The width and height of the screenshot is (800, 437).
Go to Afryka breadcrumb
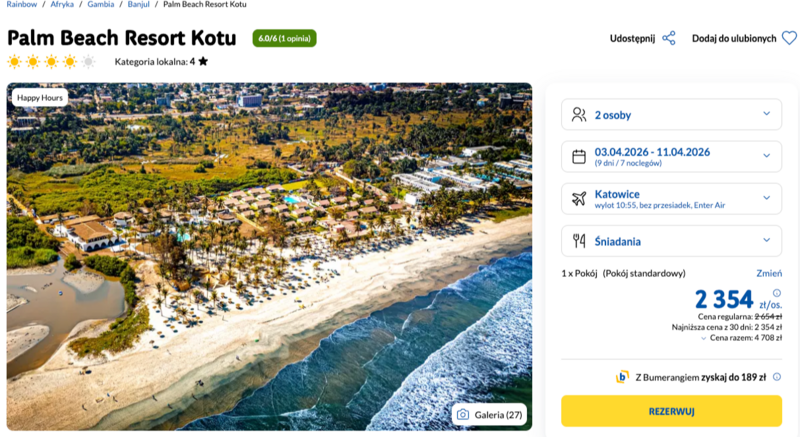coord(61,5)
